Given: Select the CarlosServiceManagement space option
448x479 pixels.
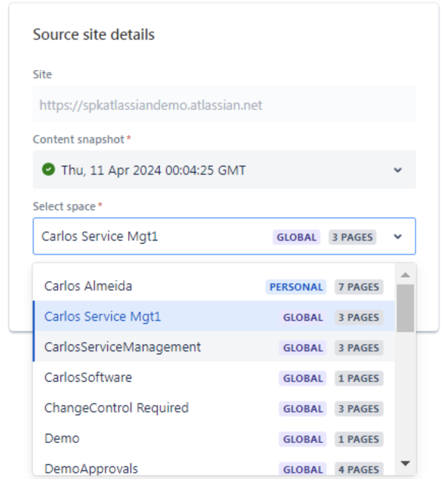Looking at the screenshot, I should pos(214,347).
